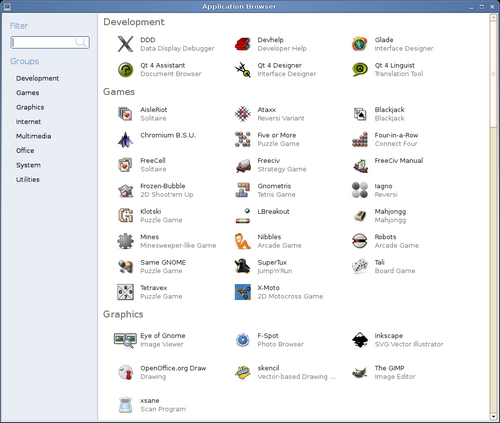
Task: Open The GIMP image editor icon
Action: [360, 372]
